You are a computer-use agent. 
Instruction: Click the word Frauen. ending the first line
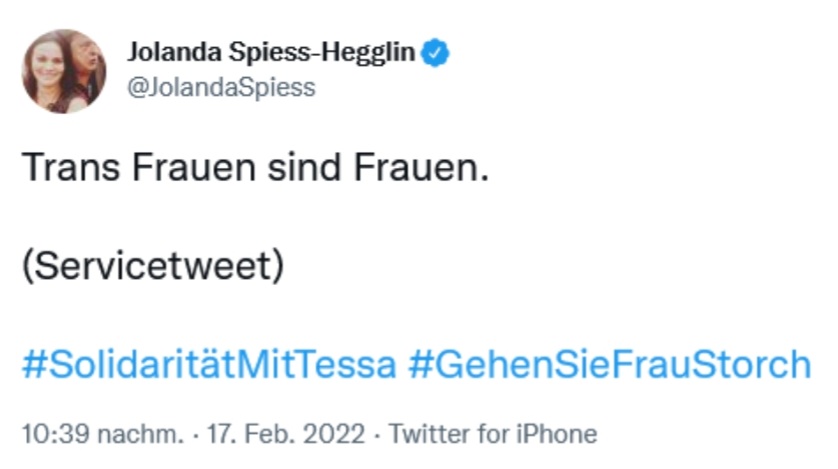pyautogui.click(x=422, y=168)
